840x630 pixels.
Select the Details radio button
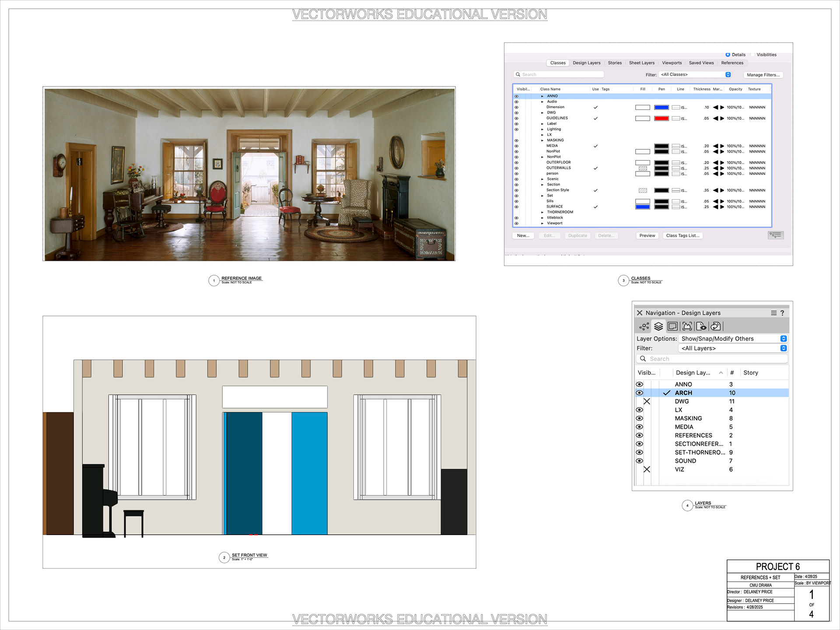[x=728, y=55]
